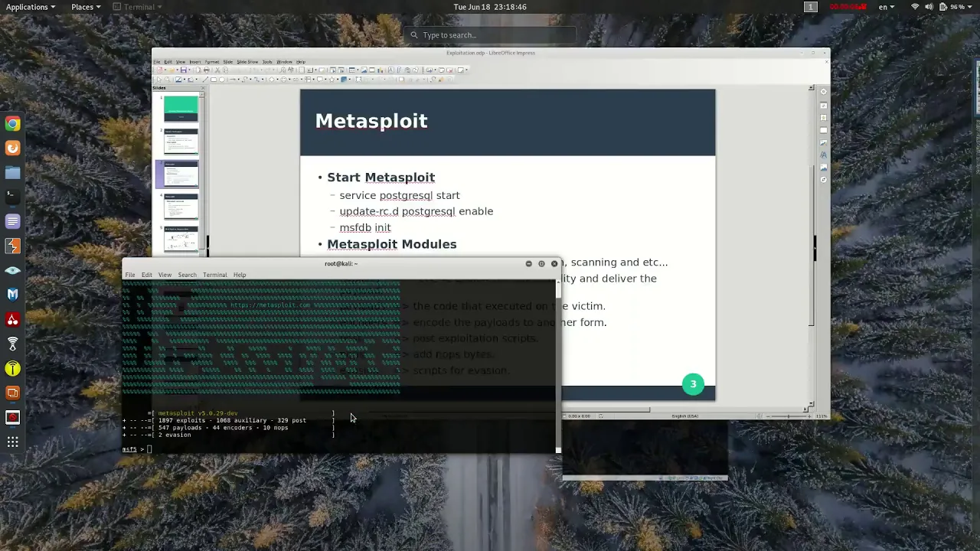Open Terminal window Search menu
This screenshot has width=980, height=551.
click(x=187, y=275)
